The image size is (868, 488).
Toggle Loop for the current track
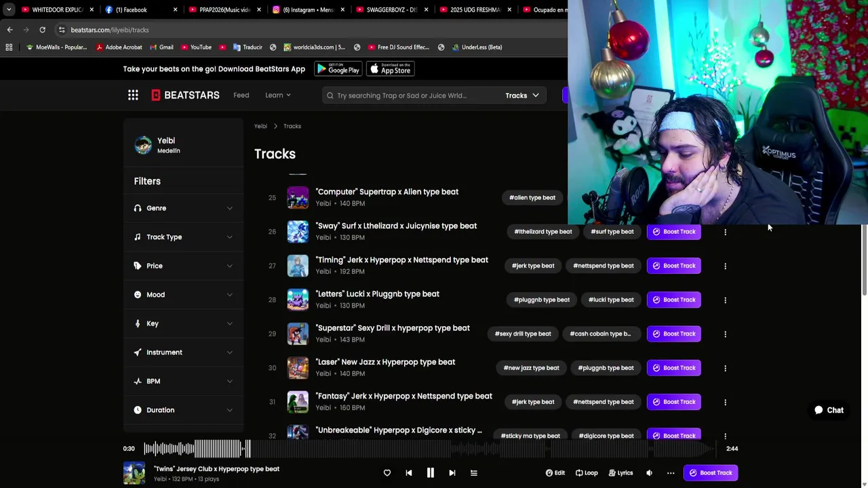(x=587, y=473)
